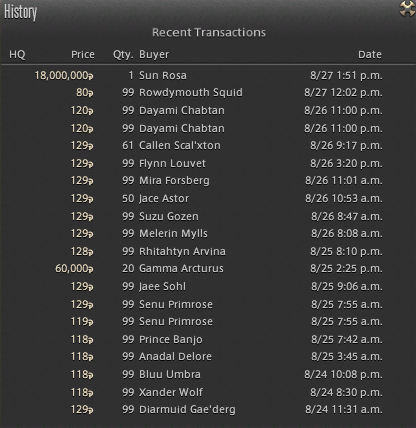Select the Gamma Arcturus transaction
416x428 pixels.
(208, 269)
